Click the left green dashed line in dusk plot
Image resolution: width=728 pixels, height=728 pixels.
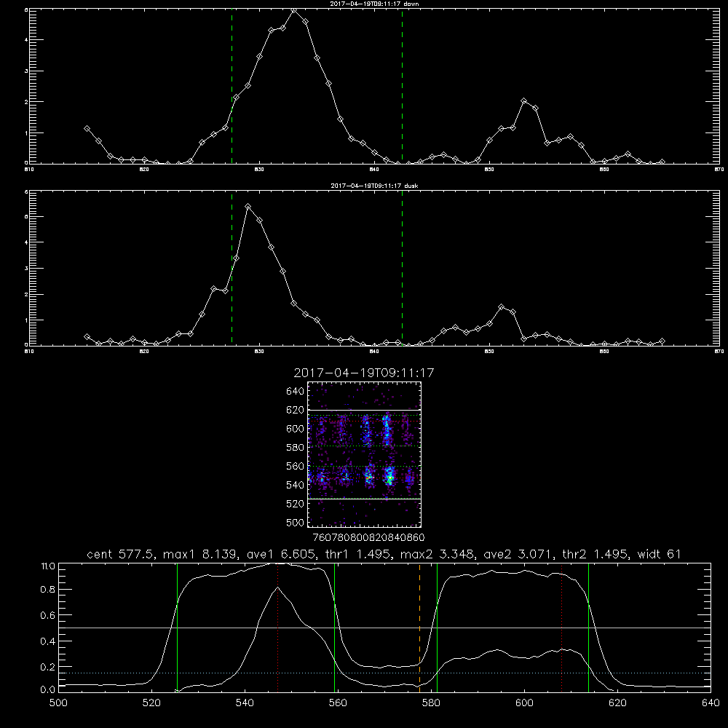(x=232, y=269)
